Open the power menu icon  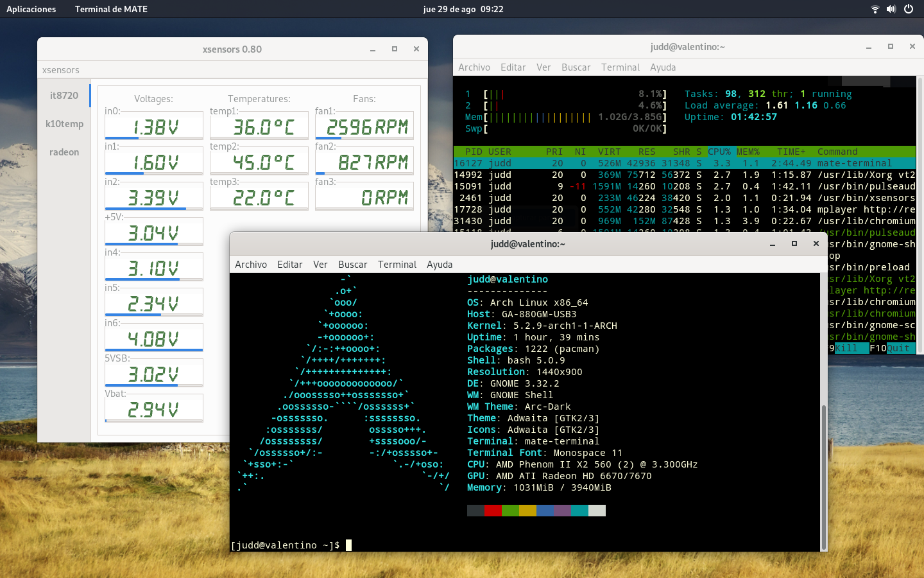point(909,9)
